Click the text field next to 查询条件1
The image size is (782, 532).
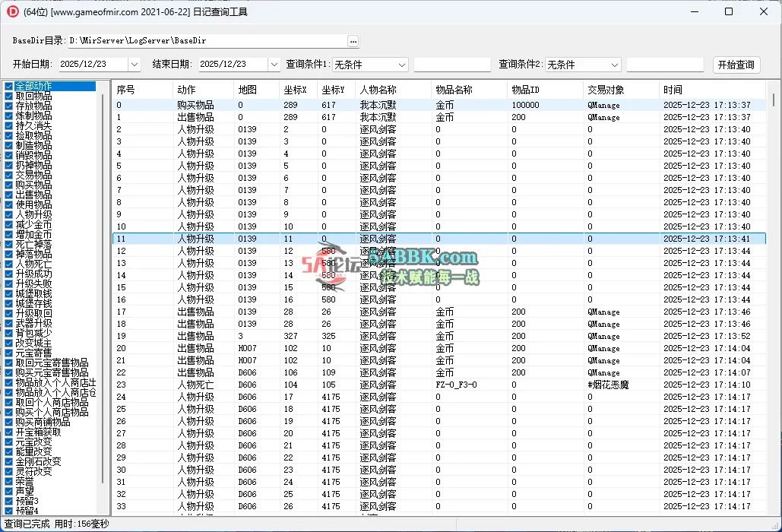(x=454, y=65)
